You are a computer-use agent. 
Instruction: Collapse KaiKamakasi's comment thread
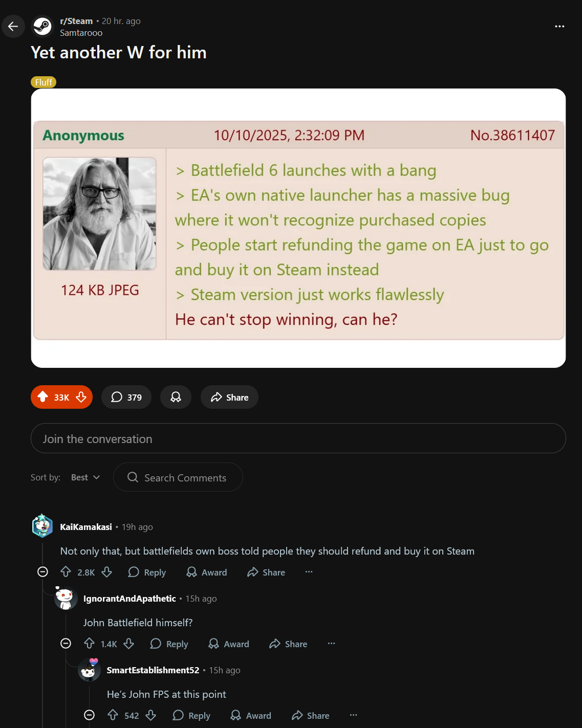[43, 572]
